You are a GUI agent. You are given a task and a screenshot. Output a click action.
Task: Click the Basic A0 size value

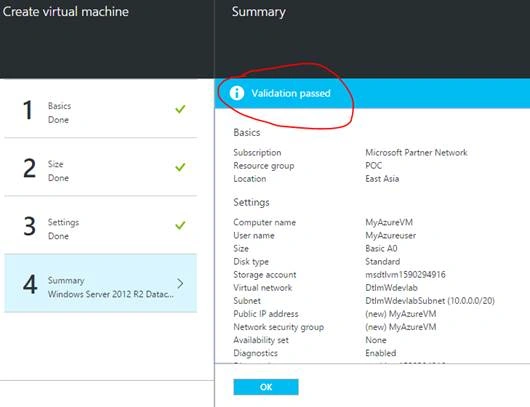[381, 248]
